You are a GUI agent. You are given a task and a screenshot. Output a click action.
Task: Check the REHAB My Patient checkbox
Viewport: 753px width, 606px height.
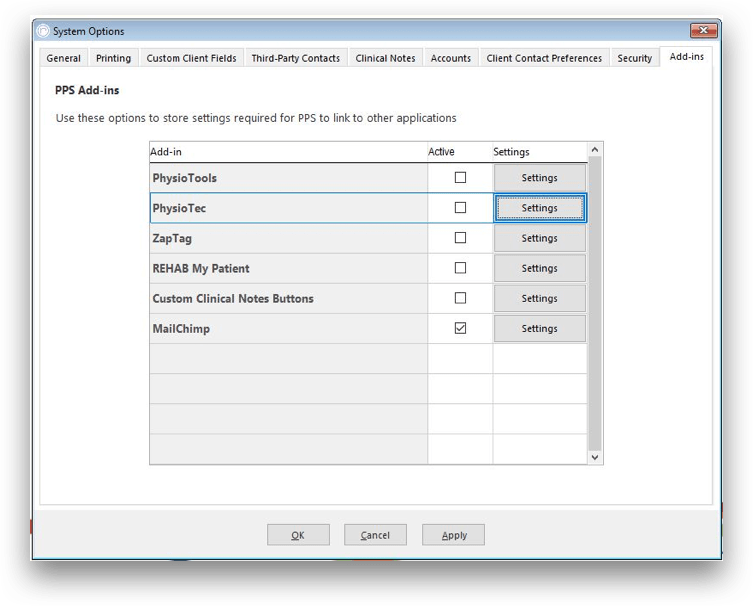coord(460,268)
